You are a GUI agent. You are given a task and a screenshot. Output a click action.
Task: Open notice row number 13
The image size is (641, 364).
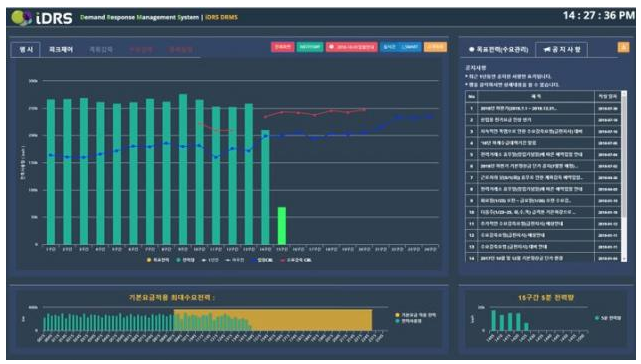coord(543,247)
